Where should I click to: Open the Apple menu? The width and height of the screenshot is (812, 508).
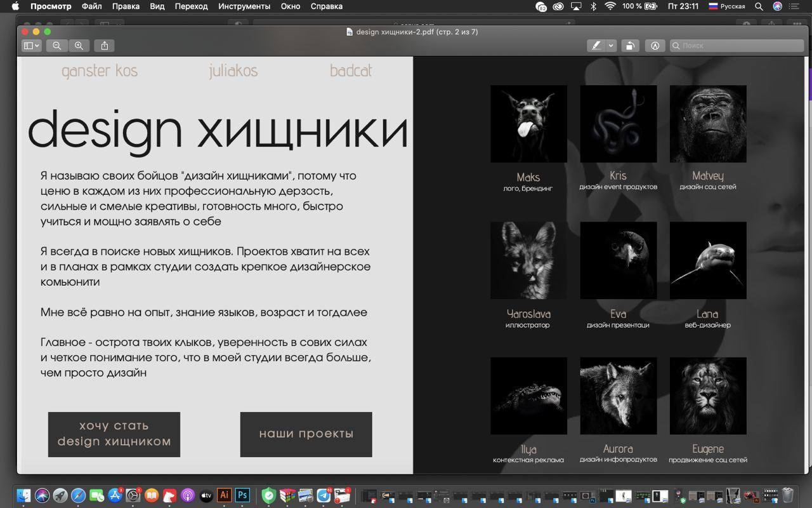(x=15, y=6)
